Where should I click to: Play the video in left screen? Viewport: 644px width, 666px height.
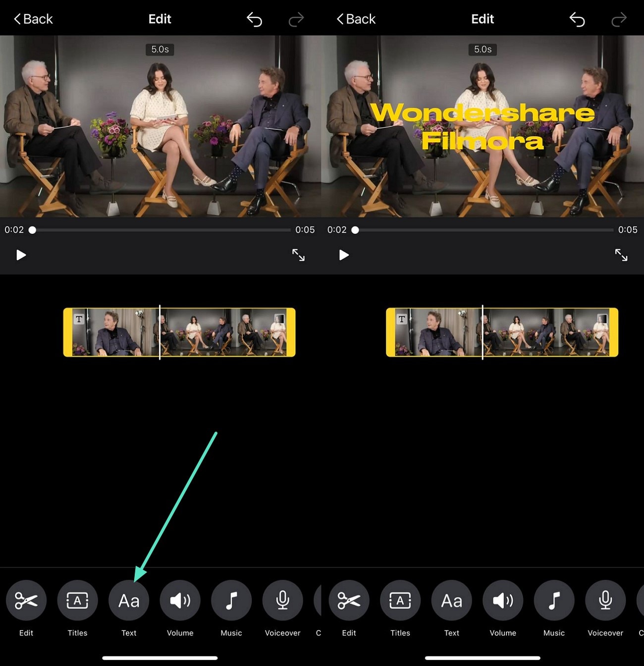coord(21,255)
